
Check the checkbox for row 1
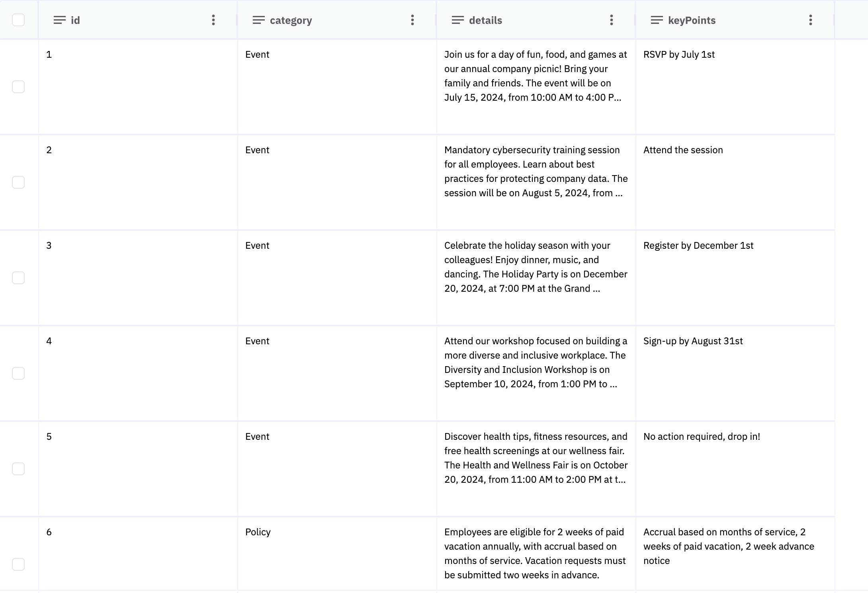[19, 87]
